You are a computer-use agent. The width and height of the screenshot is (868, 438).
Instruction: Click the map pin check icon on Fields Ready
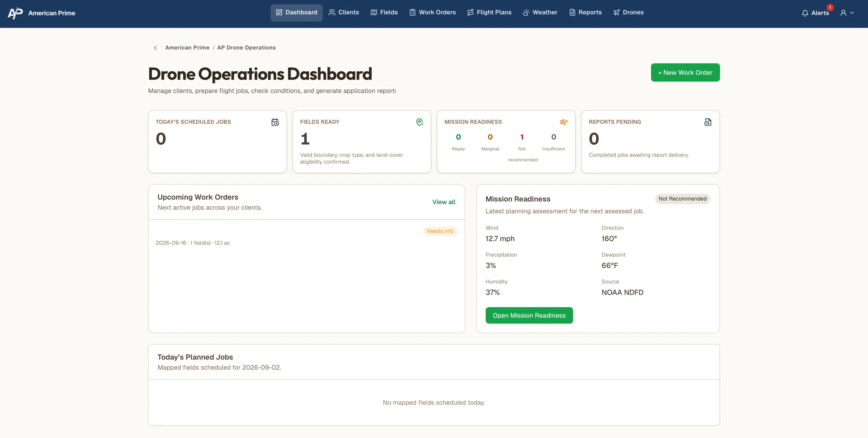pos(420,122)
